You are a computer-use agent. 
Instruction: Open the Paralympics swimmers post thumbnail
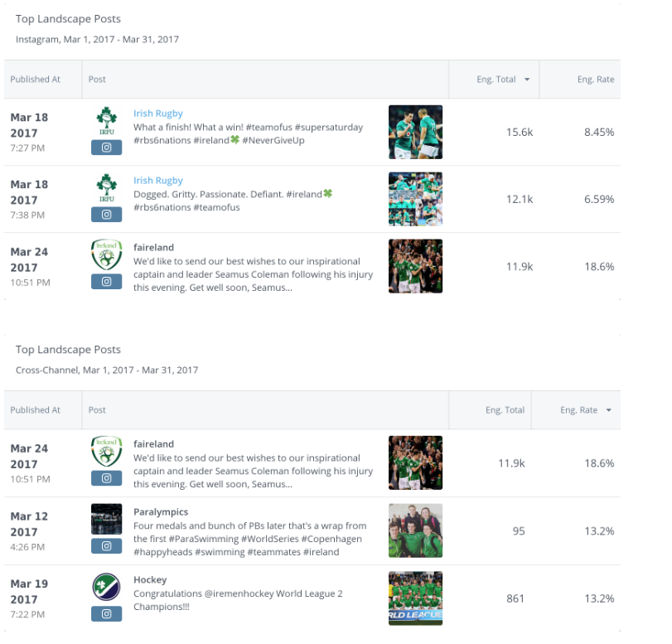415,530
